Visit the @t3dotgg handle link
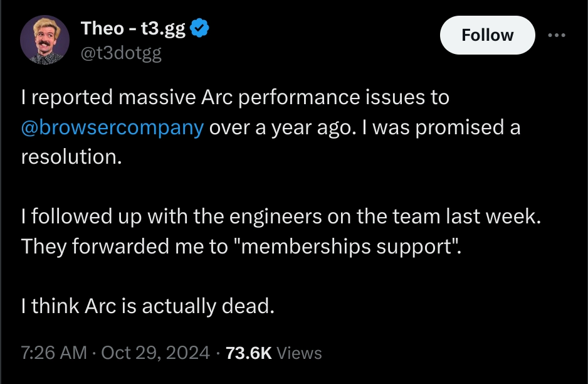 pos(121,53)
